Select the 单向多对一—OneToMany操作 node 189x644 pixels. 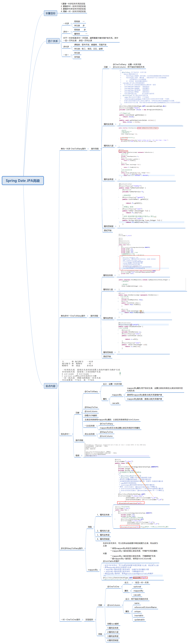click(x=73, y=316)
